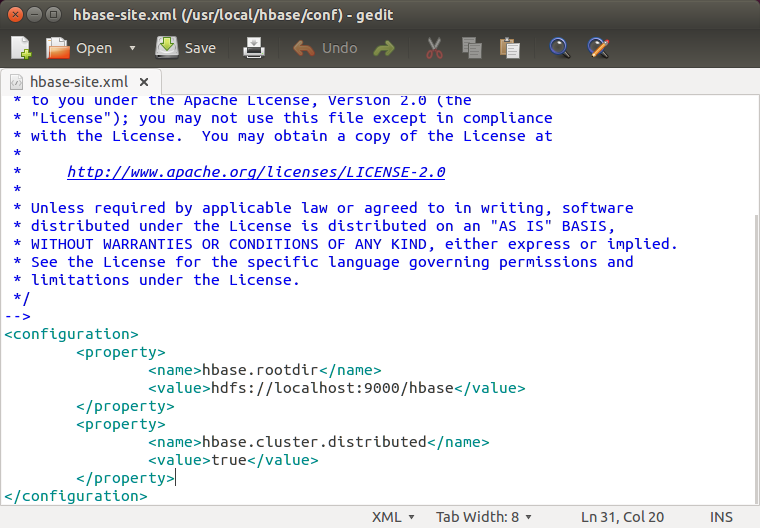
Task: Print the document using printer icon
Action: [254, 48]
